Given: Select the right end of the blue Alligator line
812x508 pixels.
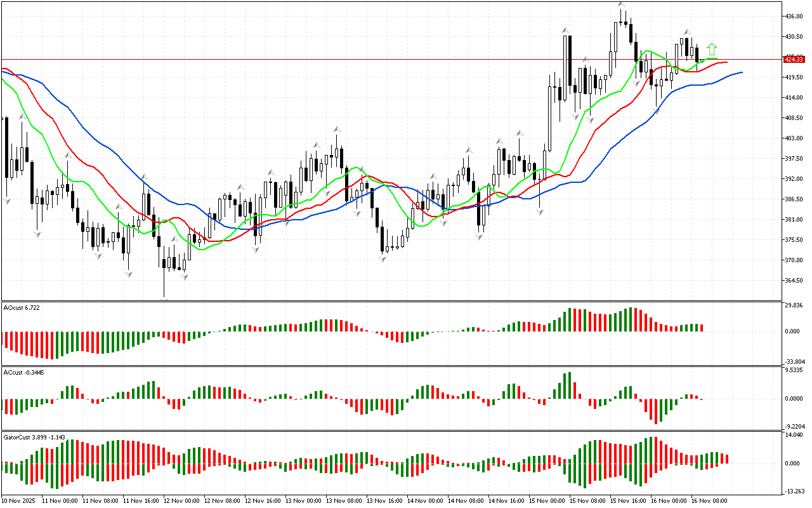Looking at the screenshot, I should 741,72.
